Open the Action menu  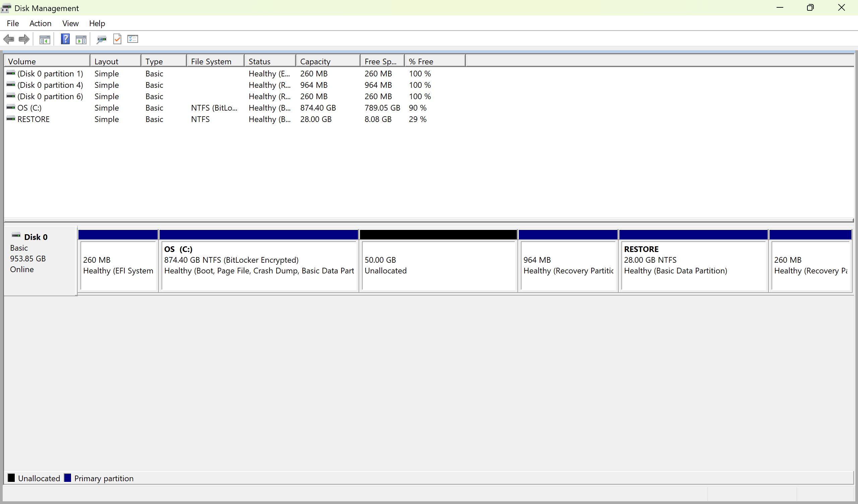[40, 23]
